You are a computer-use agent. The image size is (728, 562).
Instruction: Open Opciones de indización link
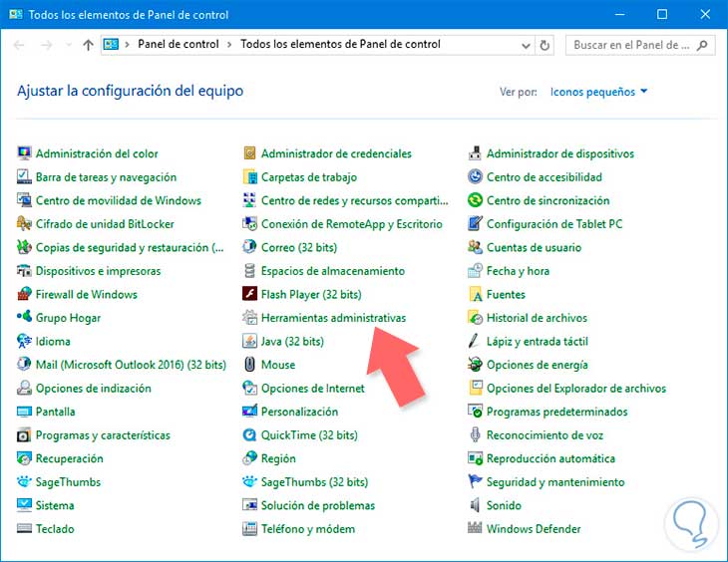click(x=94, y=389)
